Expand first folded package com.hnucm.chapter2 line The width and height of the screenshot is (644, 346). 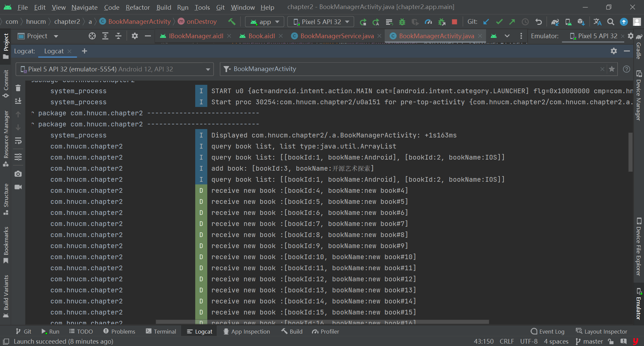(33, 113)
